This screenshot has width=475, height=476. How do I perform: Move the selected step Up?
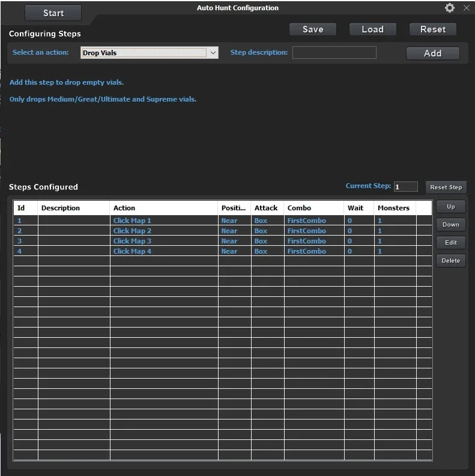click(451, 206)
